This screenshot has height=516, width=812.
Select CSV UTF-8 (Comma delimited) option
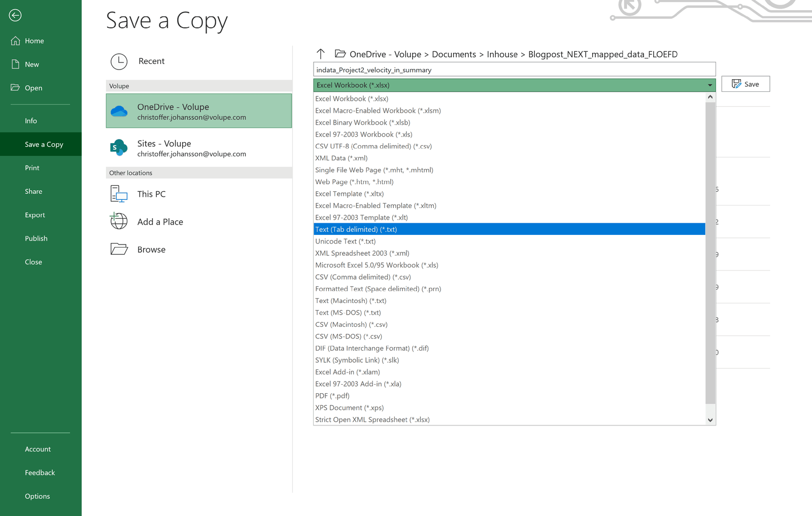[510, 146]
